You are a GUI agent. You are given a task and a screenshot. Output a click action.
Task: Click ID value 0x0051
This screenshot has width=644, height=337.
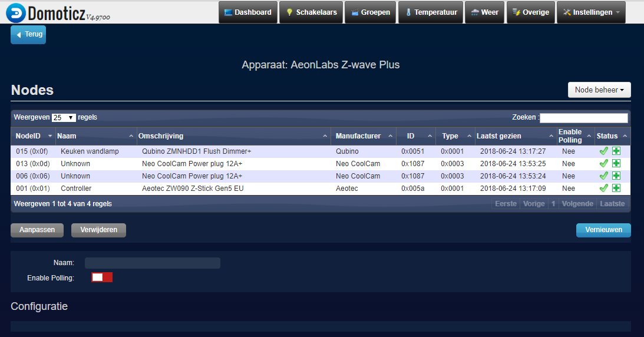pyautogui.click(x=413, y=151)
